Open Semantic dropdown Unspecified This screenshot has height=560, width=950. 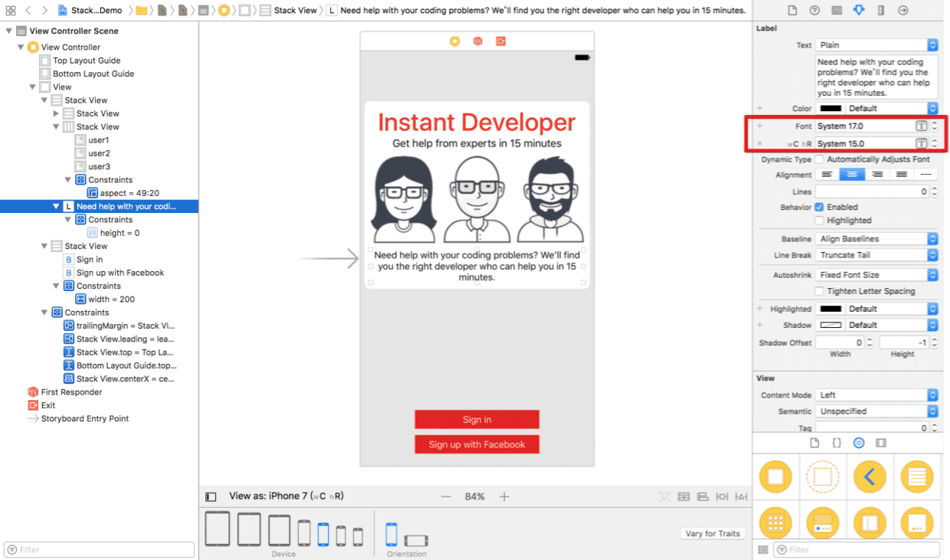pos(876,411)
